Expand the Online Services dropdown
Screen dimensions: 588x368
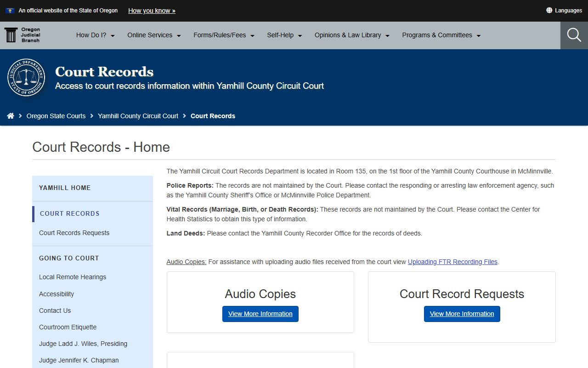[x=154, y=35]
